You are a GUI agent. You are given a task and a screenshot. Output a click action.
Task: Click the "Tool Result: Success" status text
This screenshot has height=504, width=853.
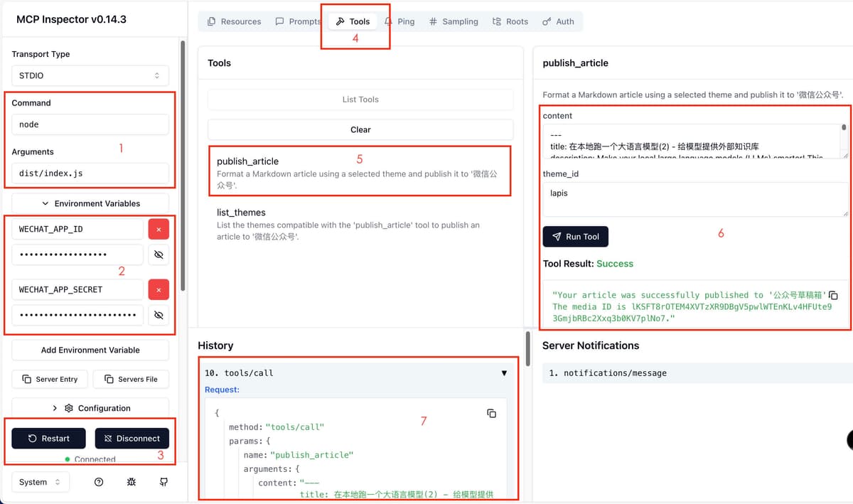click(x=588, y=264)
